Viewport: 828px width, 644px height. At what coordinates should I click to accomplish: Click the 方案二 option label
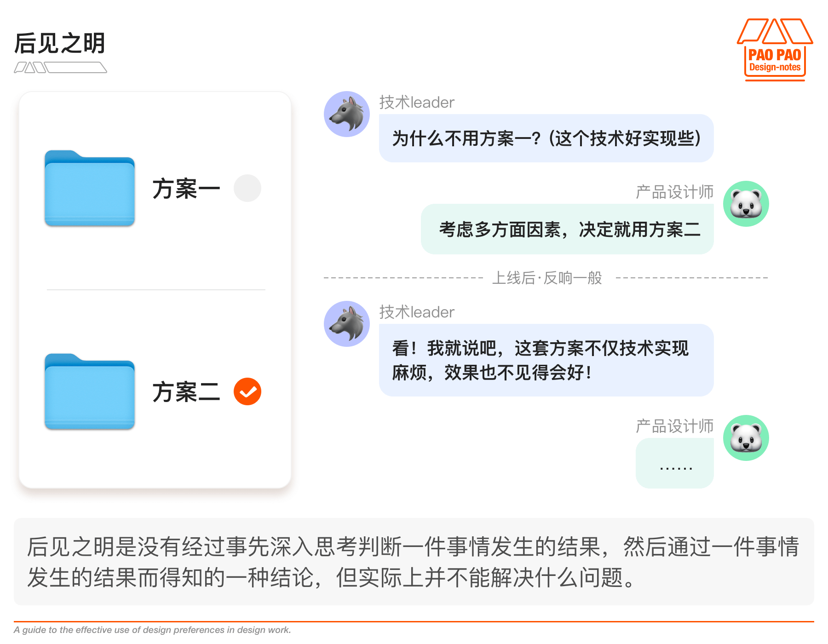(186, 392)
